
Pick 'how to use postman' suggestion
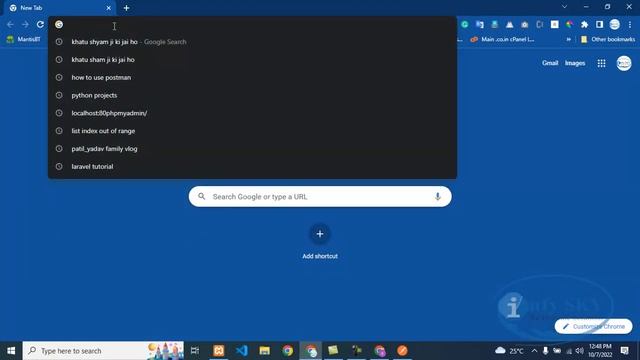[x=252, y=78]
